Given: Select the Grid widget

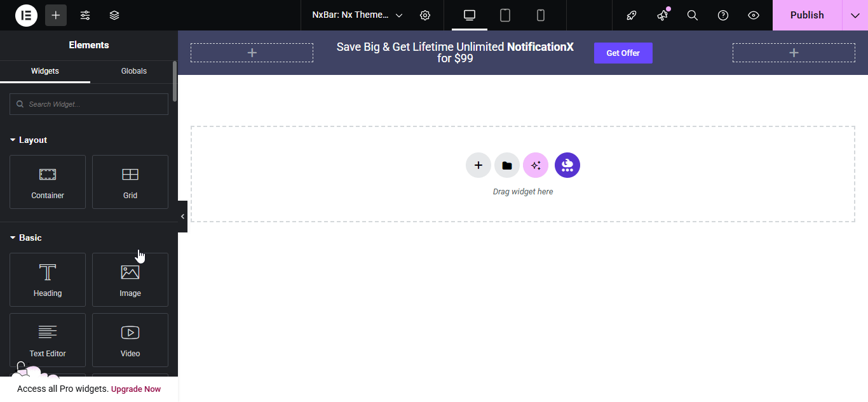Looking at the screenshot, I should pyautogui.click(x=130, y=182).
